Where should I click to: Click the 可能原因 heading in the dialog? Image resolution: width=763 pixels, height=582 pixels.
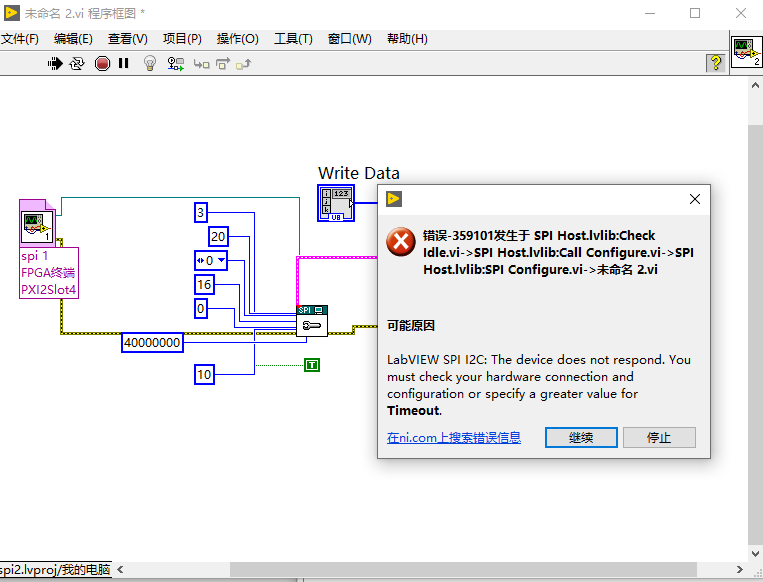[x=411, y=326]
